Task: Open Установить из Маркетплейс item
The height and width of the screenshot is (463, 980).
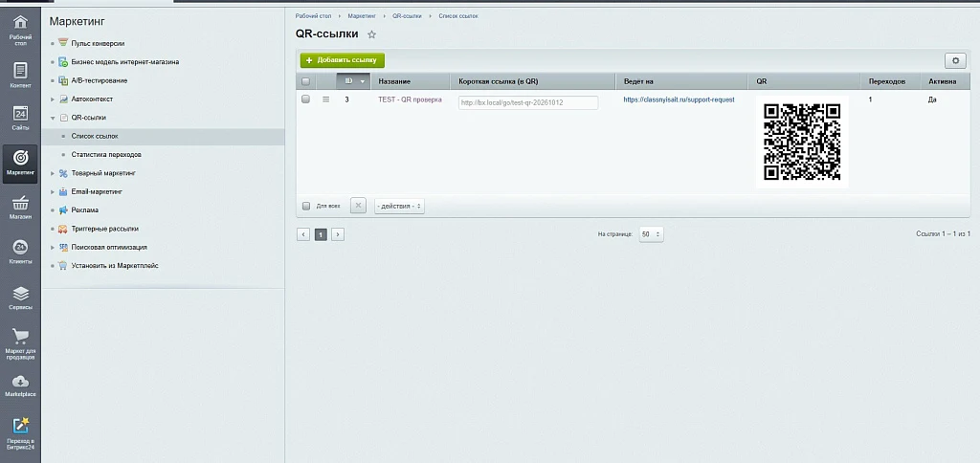Action: pyautogui.click(x=115, y=266)
